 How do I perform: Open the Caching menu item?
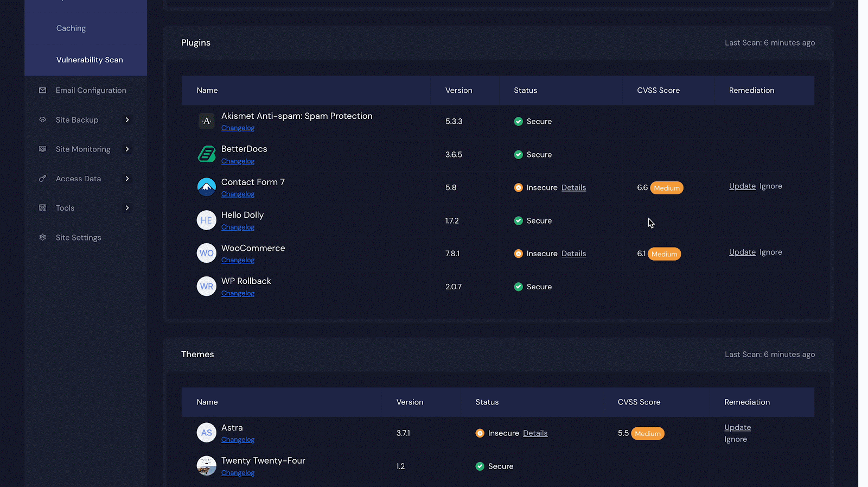[71, 28]
